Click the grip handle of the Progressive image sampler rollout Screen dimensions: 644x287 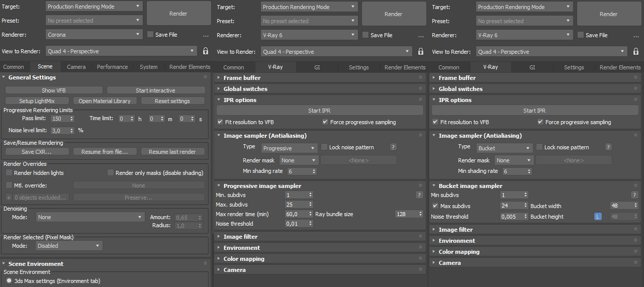click(420, 185)
